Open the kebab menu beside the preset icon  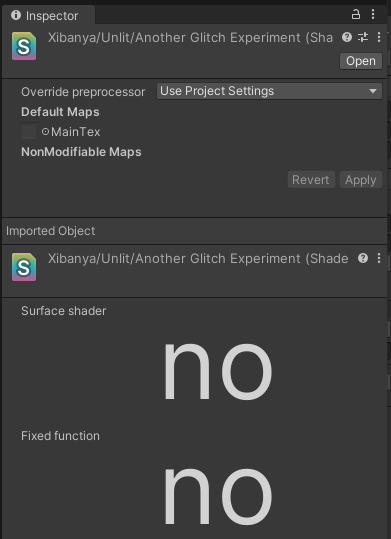[379, 37]
